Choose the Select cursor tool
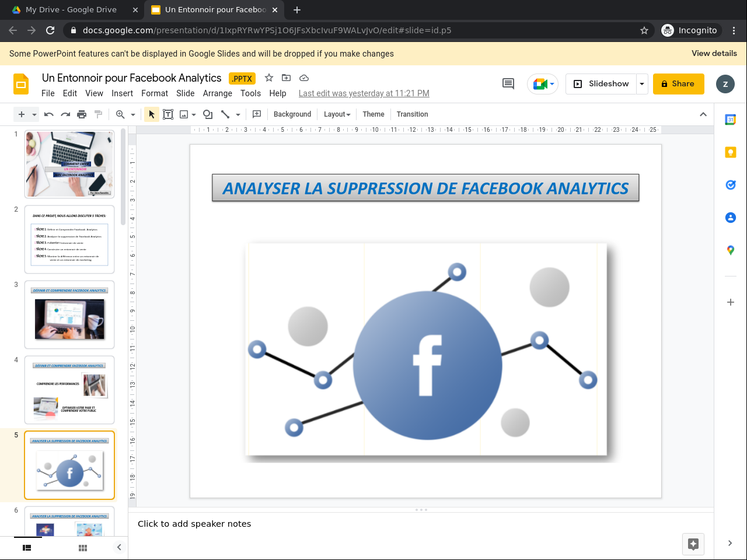 [x=152, y=114]
